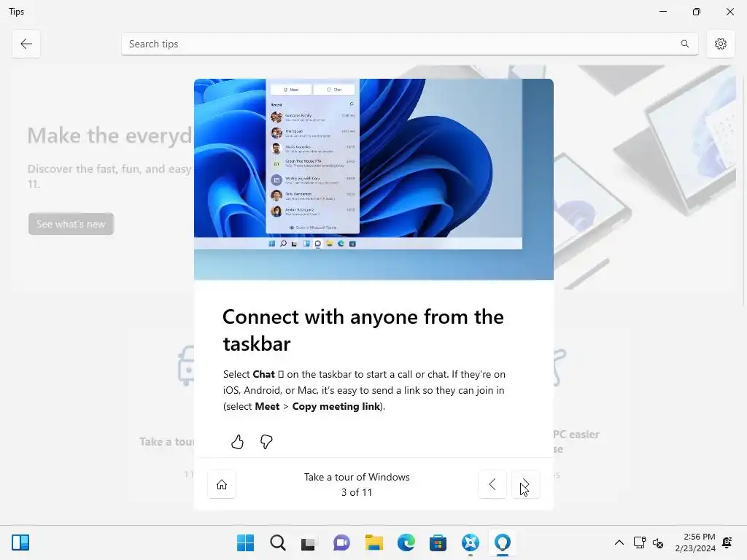Give the tip a thumbs down
Screen dimensions: 747x560
click(x=266, y=442)
